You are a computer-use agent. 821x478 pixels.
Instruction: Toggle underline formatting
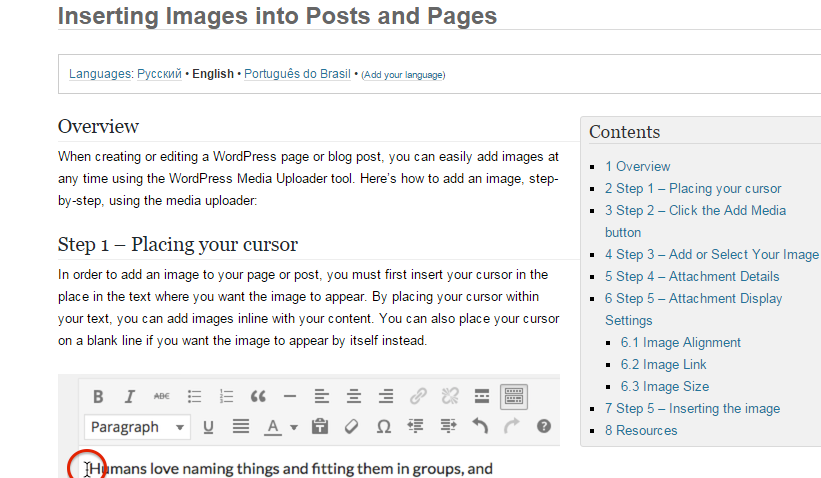(209, 427)
